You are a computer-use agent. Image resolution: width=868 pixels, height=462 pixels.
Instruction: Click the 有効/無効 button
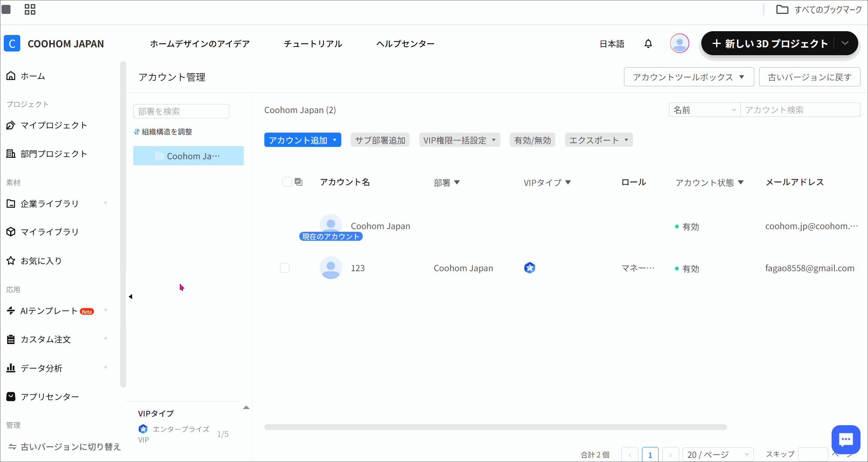(532, 140)
